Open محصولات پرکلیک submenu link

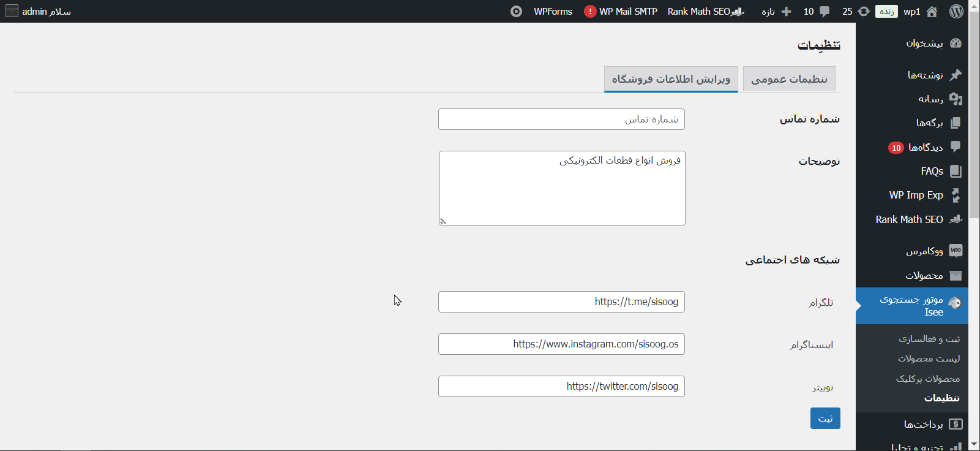click(928, 378)
